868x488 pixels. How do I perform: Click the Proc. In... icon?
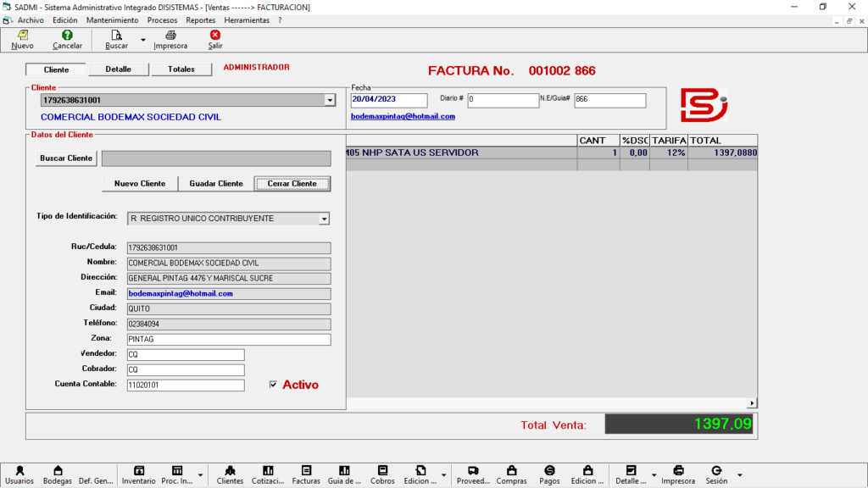(177, 470)
